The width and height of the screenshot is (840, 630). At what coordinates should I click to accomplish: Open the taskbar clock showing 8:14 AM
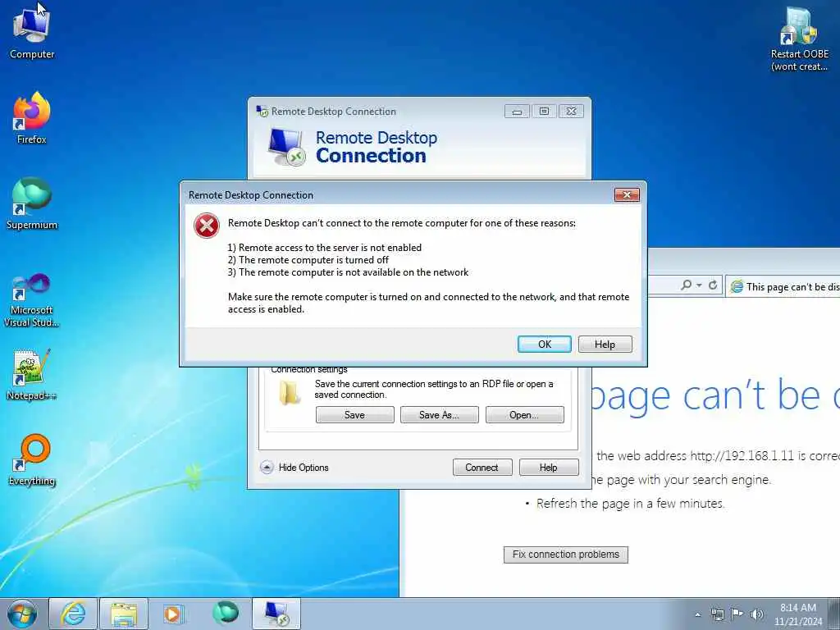[797, 614]
